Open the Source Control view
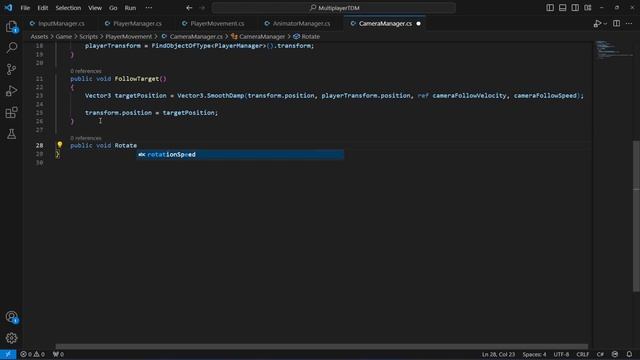Image resolution: width=640 pixels, height=360 pixels. (x=11, y=69)
